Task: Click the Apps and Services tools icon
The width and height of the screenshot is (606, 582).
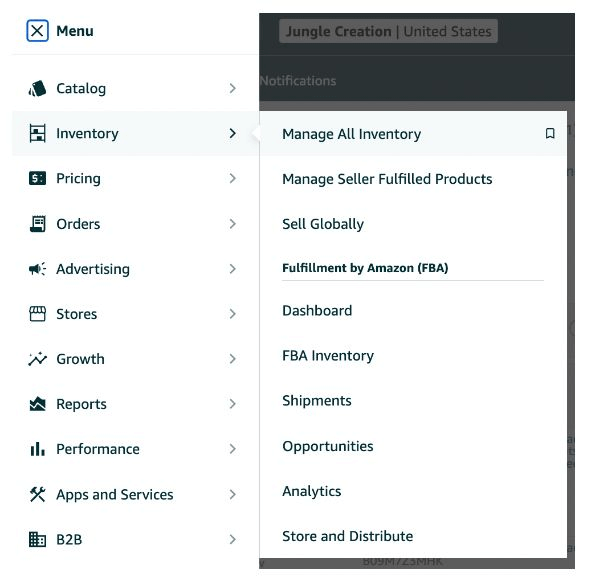Action: pyautogui.click(x=37, y=494)
